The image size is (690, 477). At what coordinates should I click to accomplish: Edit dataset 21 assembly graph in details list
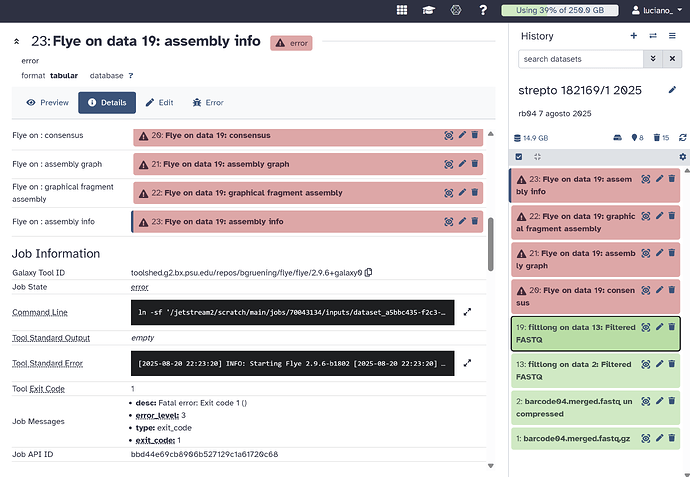coord(462,164)
